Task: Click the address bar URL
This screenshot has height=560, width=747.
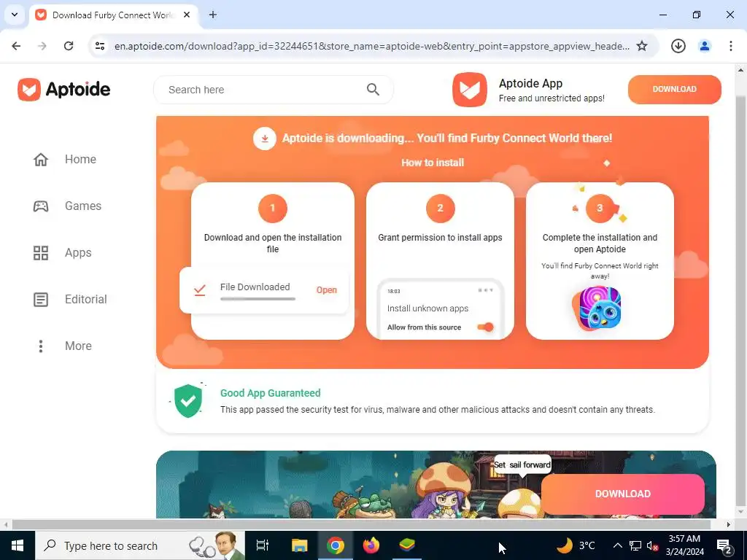Action: point(371,46)
